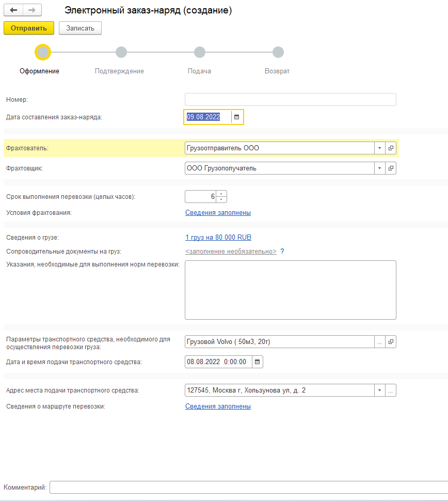Image resolution: width=448 pixels, height=501 pixels.
Task: Open the '1 груз на 80 000 RUB' link
Action: pyautogui.click(x=218, y=237)
